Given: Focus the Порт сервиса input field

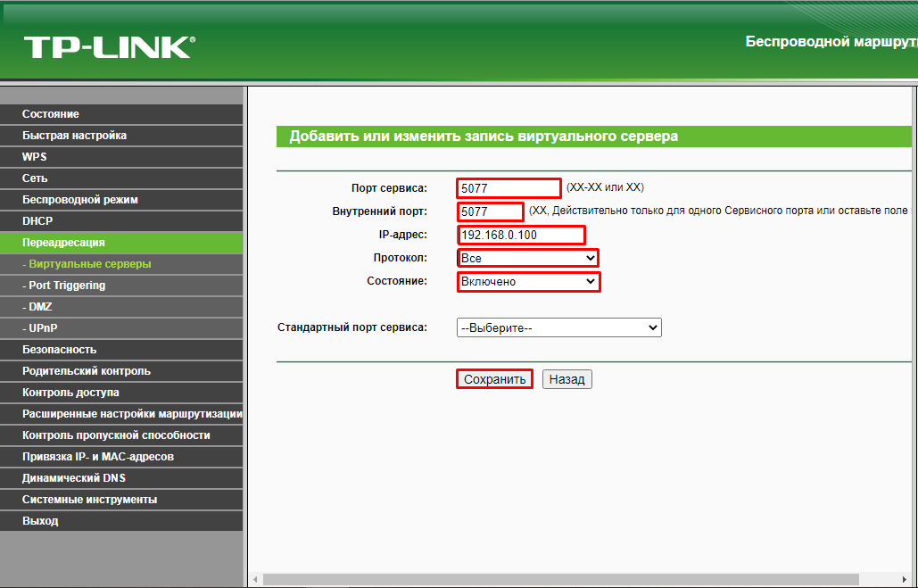Looking at the screenshot, I should click(x=509, y=188).
